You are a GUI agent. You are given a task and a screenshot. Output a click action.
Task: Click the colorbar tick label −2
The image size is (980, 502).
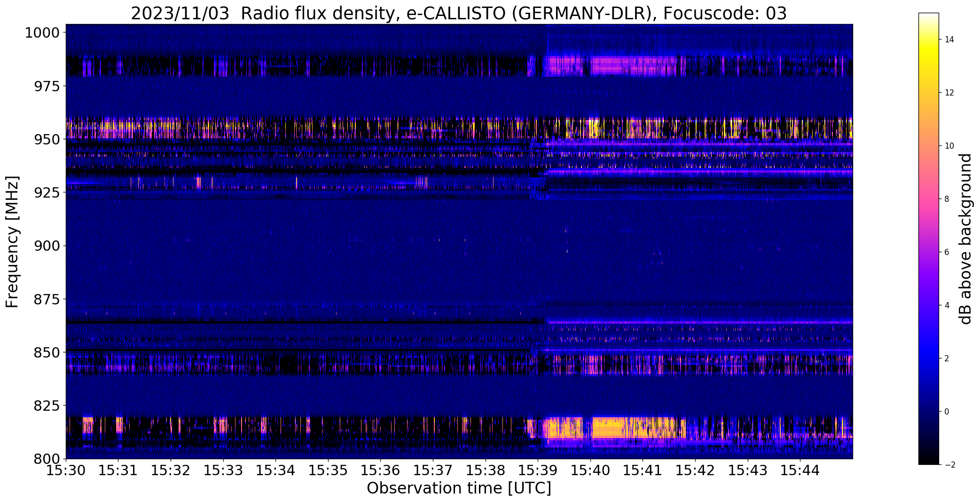coord(949,465)
